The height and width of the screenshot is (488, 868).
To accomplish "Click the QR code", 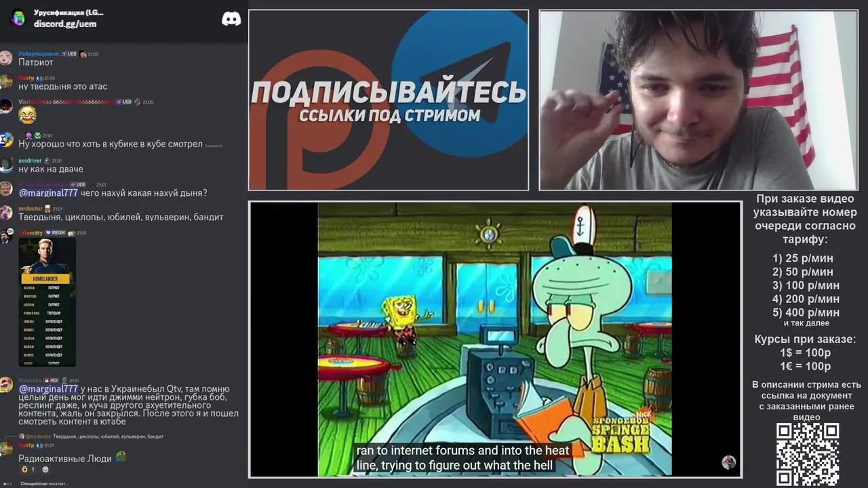I will pos(807,455).
